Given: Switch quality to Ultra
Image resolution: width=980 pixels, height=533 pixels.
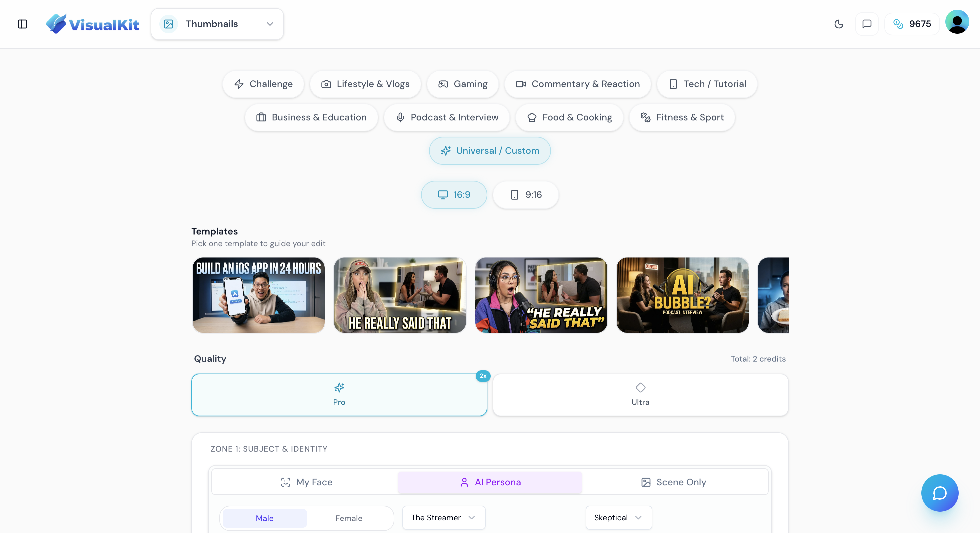Looking at the screenshot, I should pos(640,395).
